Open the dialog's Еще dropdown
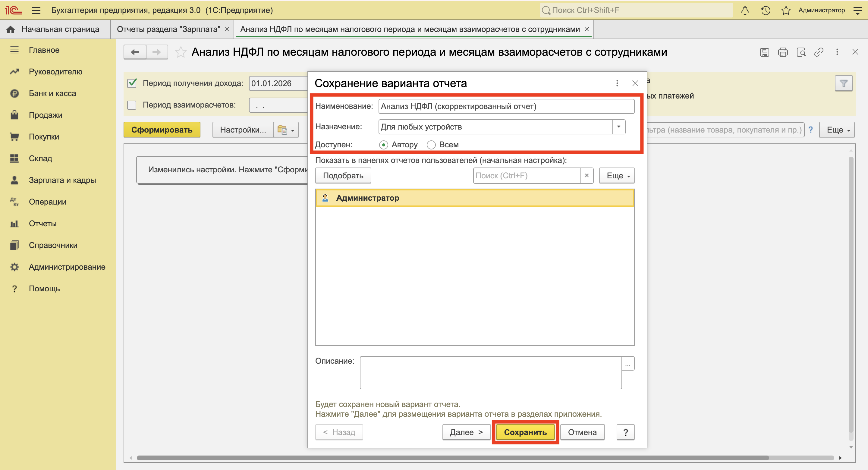The image size is (868, 470). [617, 176]
